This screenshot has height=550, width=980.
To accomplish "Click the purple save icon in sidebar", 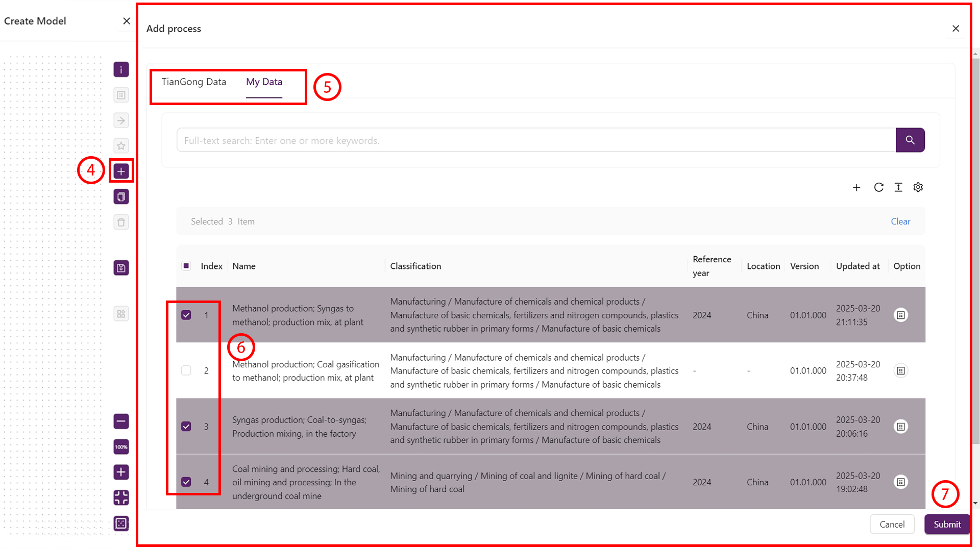I will (121, 268).
